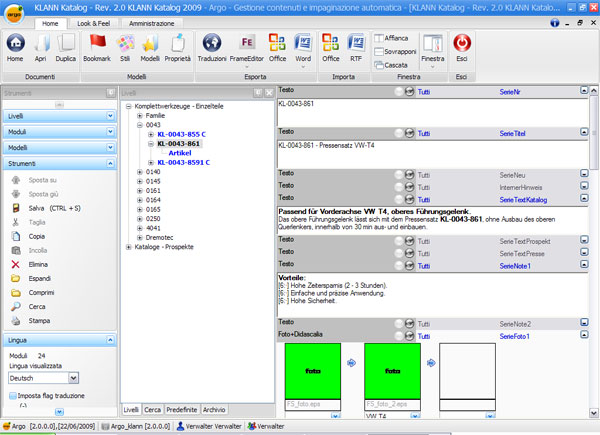The width and height of the screenshot is (600, 435).
Task: Tick Imposta flag traduzione checkbox
Action: point(13,396)
